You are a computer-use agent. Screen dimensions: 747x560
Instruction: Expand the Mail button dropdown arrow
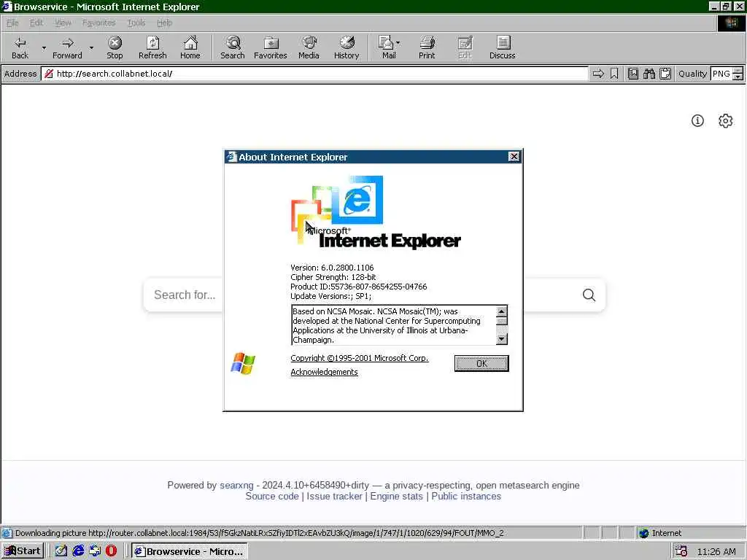pos(398,42)
